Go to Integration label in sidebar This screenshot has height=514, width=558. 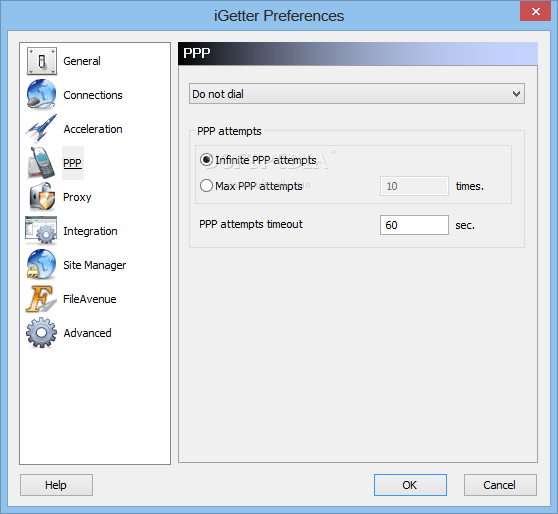coord(90,231)
